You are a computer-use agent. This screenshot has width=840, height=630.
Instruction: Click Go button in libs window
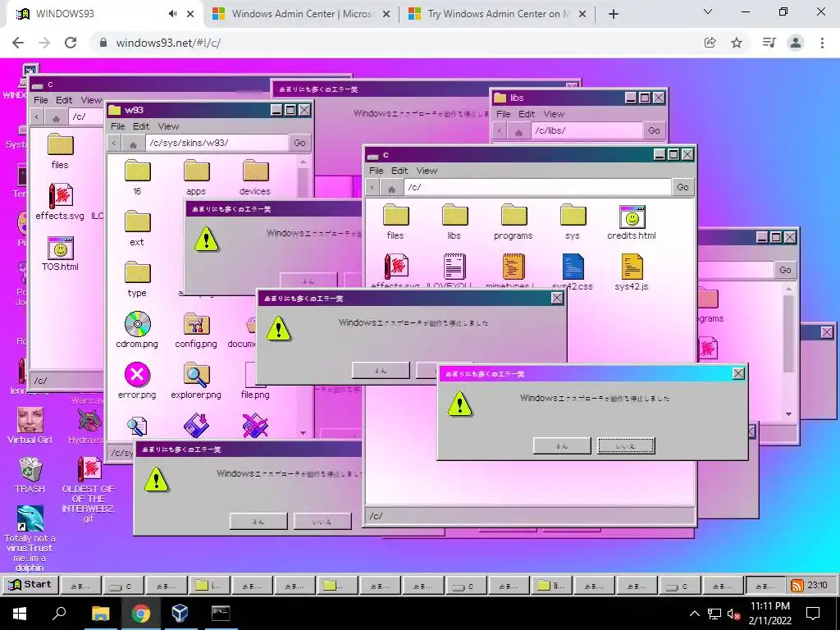654,130
